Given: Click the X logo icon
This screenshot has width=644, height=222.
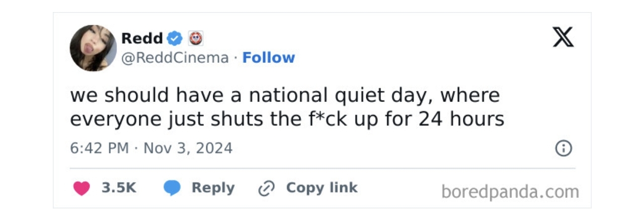Looking at the screenshot, I should click(563, 37).
